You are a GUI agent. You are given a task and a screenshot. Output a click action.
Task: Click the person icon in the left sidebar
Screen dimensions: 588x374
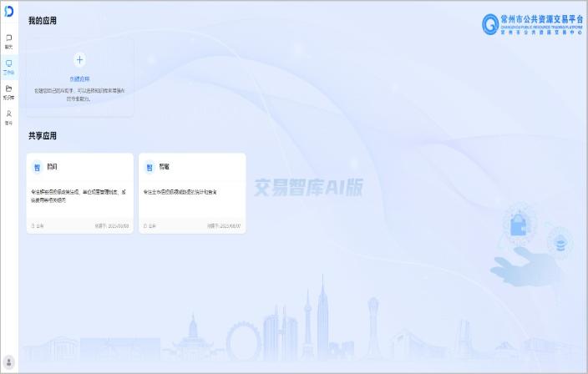[x=8, y=116]
